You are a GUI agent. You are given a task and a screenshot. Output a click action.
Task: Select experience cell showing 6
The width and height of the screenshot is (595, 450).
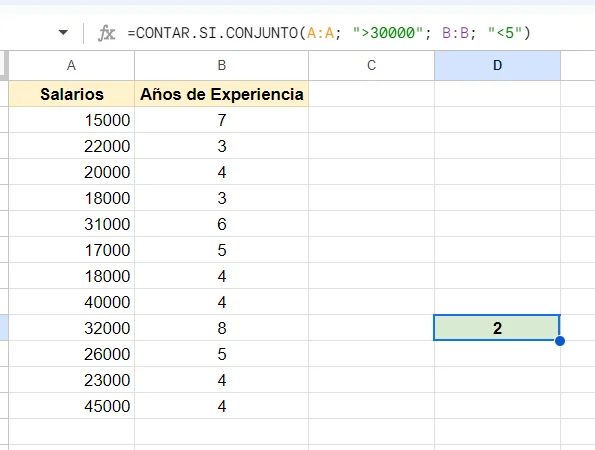[222, 224]
